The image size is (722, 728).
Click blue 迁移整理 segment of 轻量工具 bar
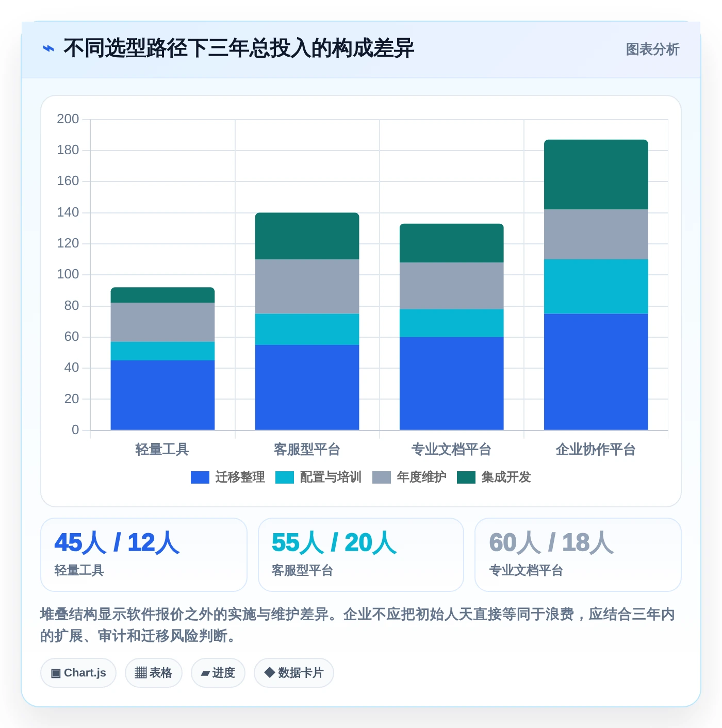click(x=162, y=395)
